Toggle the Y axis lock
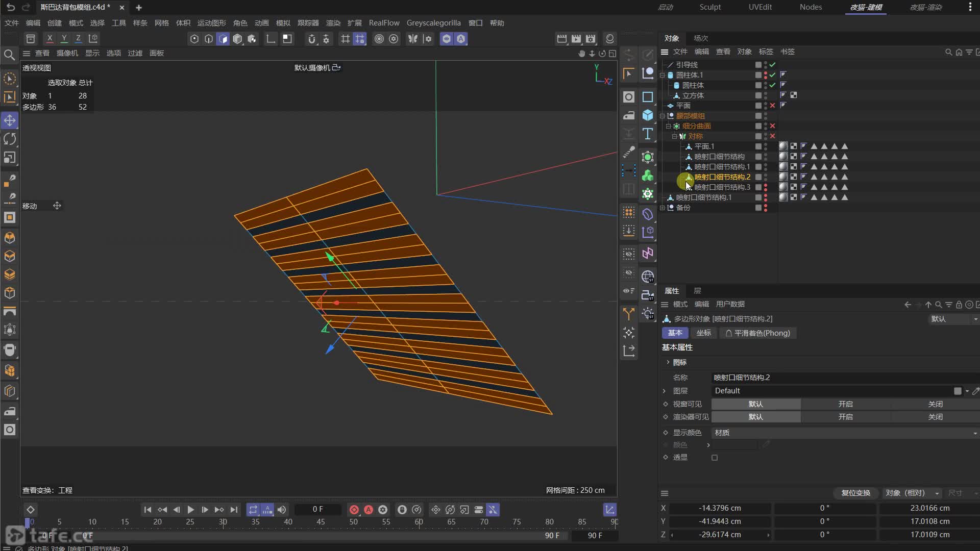The image size is (980, 551). click(64, 38)
